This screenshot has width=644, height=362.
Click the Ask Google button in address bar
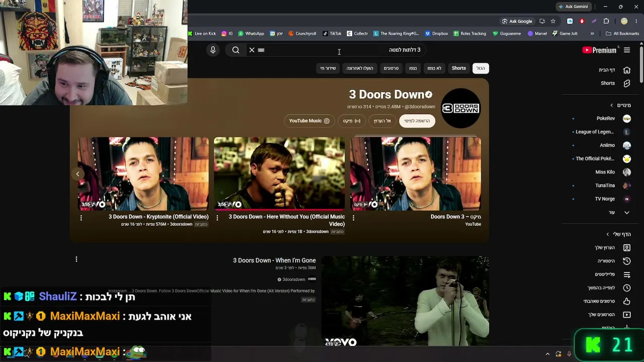517,21
